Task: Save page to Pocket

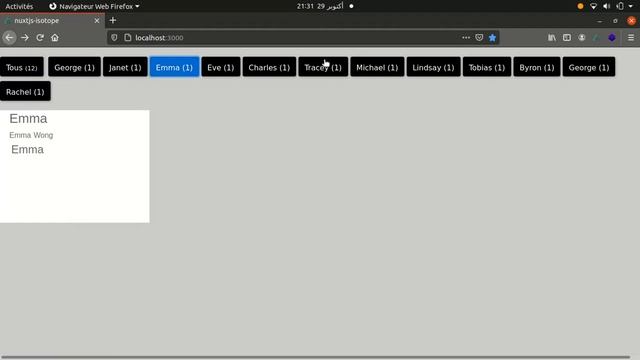Action: [479, 38]
